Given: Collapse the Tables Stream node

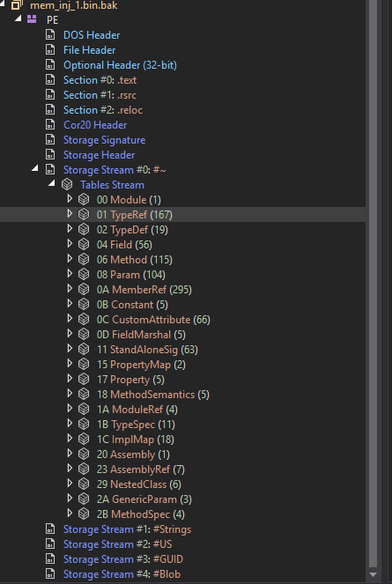Looking at the screenshot, I should [52, 183].
